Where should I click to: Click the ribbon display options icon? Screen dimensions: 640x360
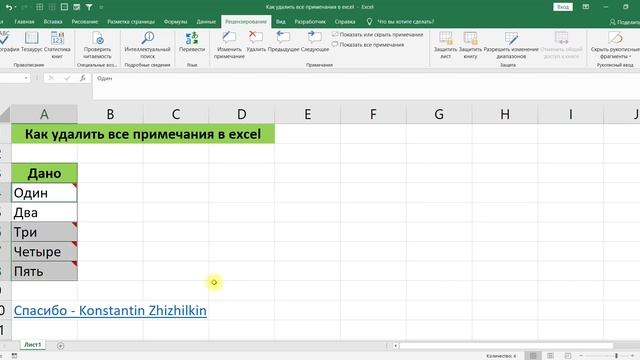586,7
